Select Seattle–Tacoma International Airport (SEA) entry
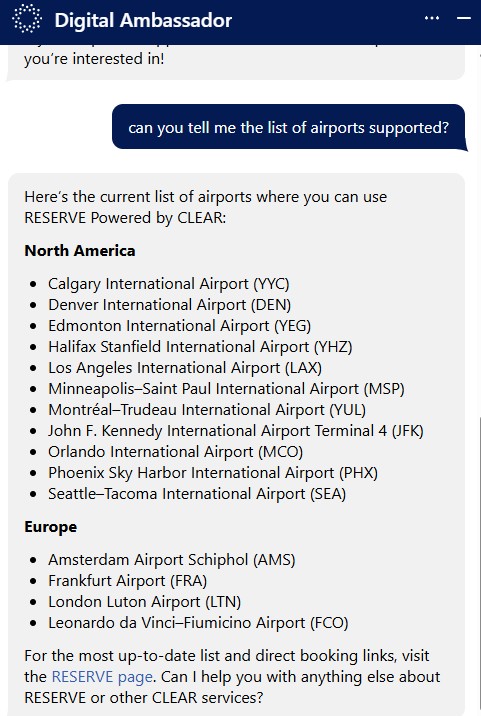This screenshot has width=481, height=716. pos(197,494)
